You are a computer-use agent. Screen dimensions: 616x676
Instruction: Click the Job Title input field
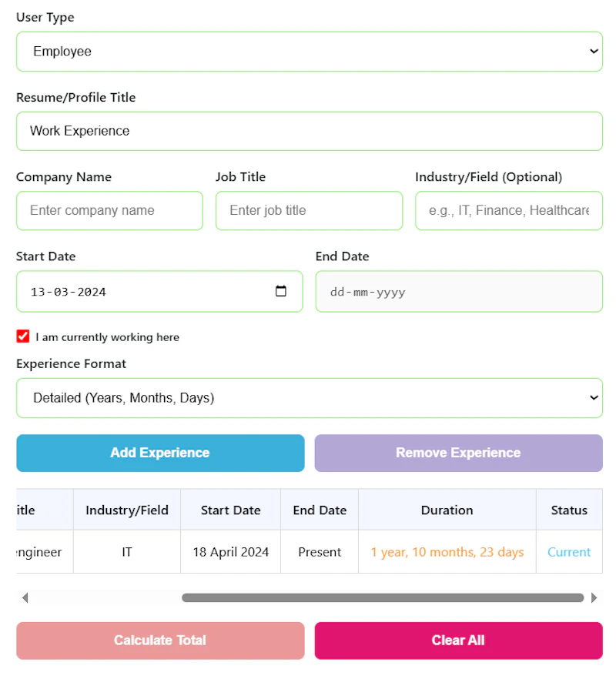pos(309,210)
